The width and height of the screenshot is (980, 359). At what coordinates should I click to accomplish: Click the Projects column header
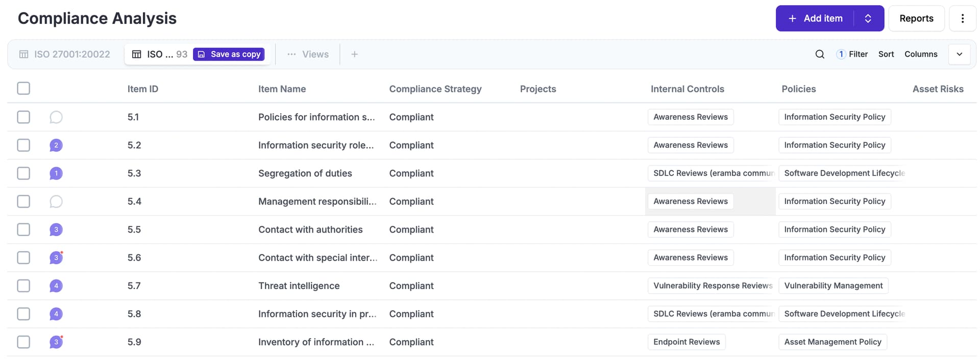(538, 89)
